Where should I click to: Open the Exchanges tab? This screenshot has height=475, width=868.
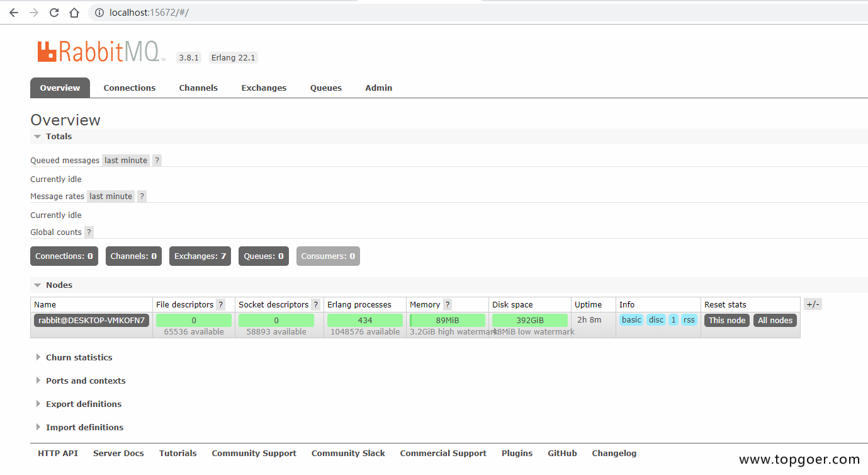[264, 88]
